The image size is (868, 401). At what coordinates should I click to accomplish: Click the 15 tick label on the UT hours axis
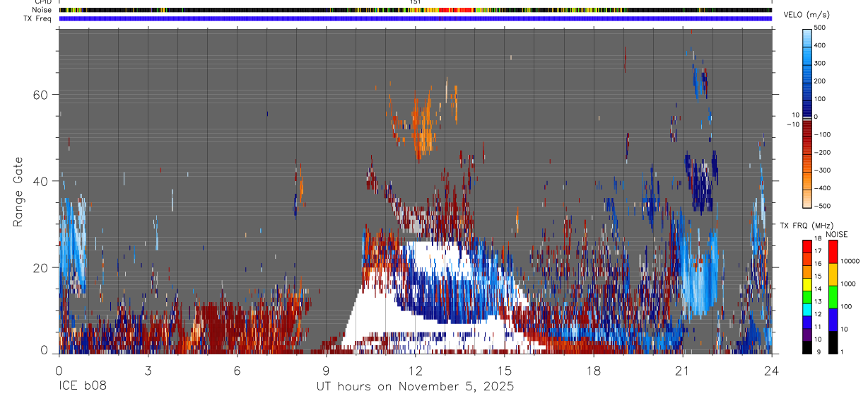point(505,371)
